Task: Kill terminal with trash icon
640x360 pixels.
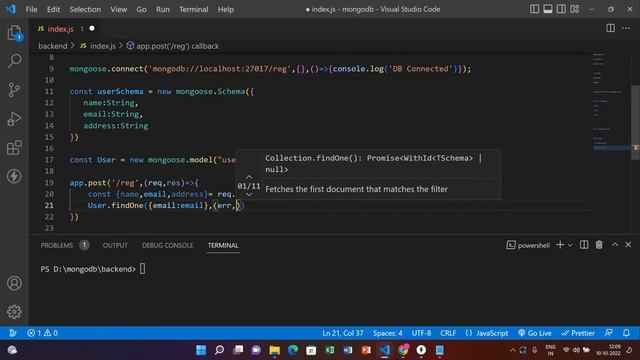Action: [599, 244]
